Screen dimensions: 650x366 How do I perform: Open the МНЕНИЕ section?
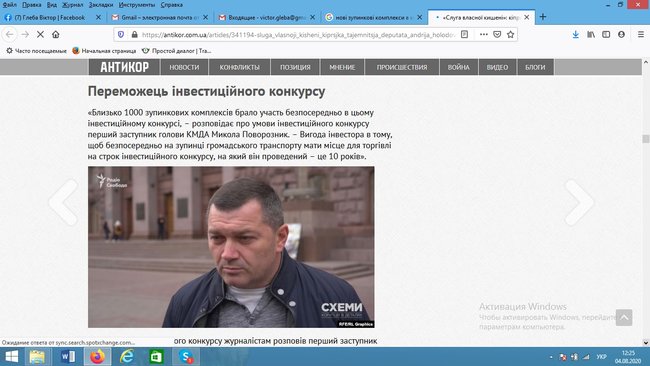tap(342, 67)
